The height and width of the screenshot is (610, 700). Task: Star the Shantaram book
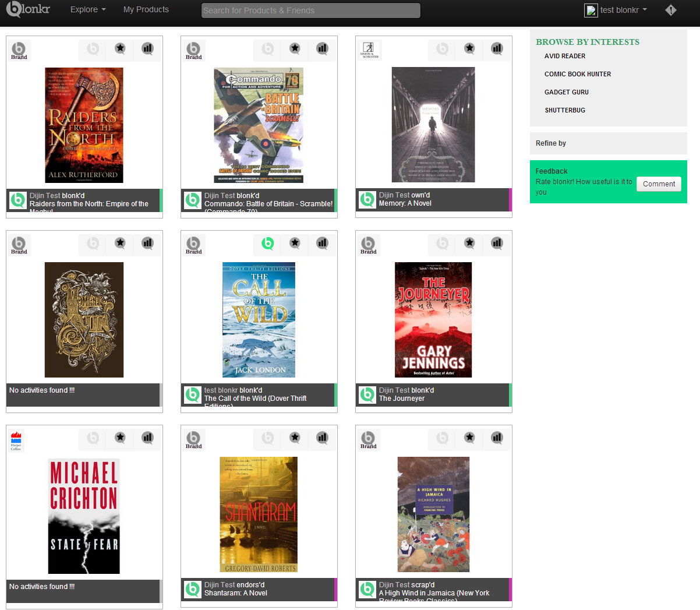tap(295, 438)
